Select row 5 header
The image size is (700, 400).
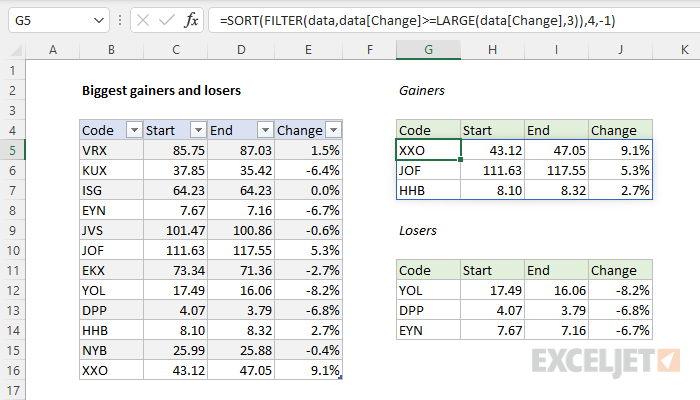click(x=12, y=150)
